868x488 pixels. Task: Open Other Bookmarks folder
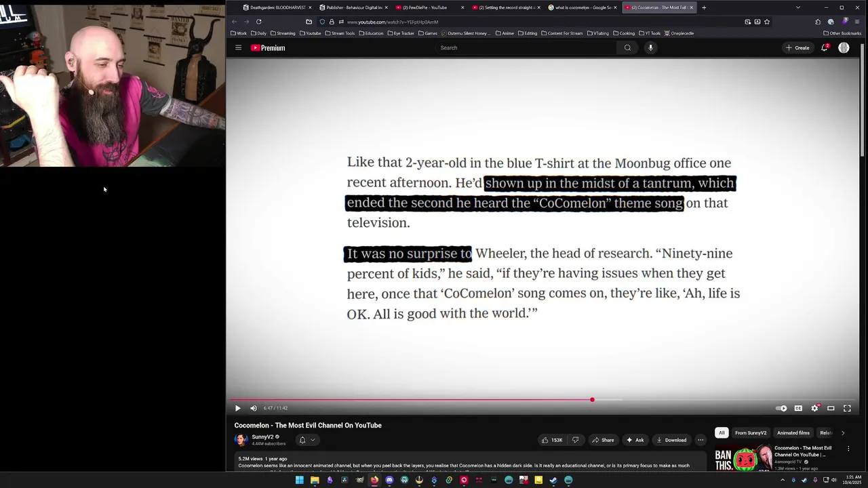coord(842,33)
